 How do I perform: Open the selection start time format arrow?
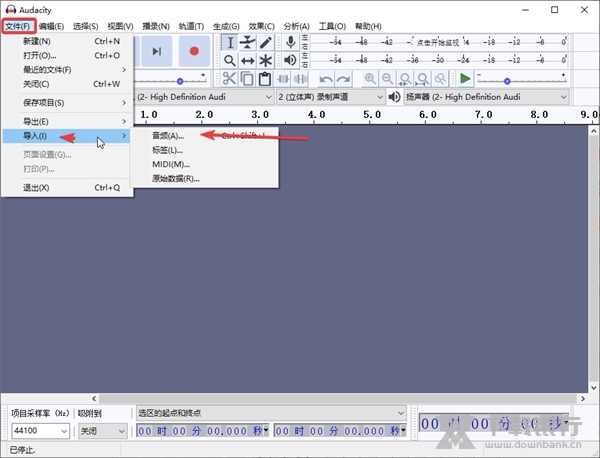[x=266, y=431]
